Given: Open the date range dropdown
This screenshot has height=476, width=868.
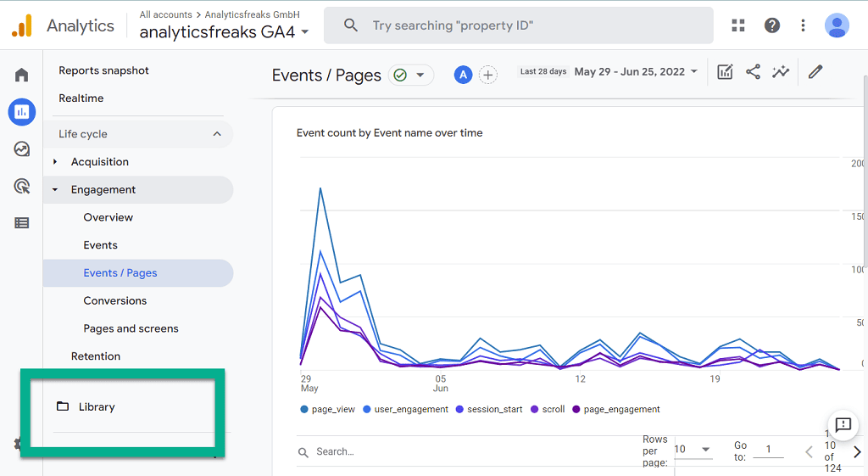Looking at the screenshot, I should [x=636, y=72].
